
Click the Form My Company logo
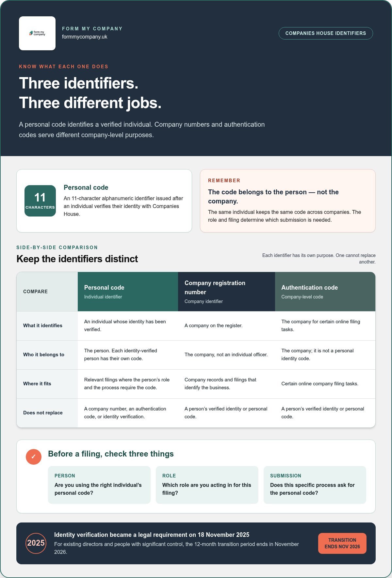coord(37,33)
